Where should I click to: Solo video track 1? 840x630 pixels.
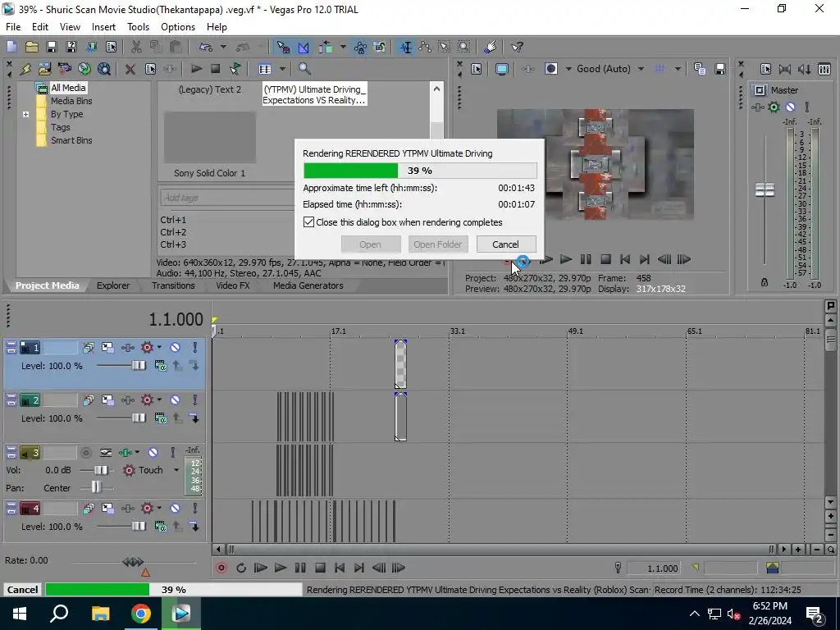click(x=195, y=348)
